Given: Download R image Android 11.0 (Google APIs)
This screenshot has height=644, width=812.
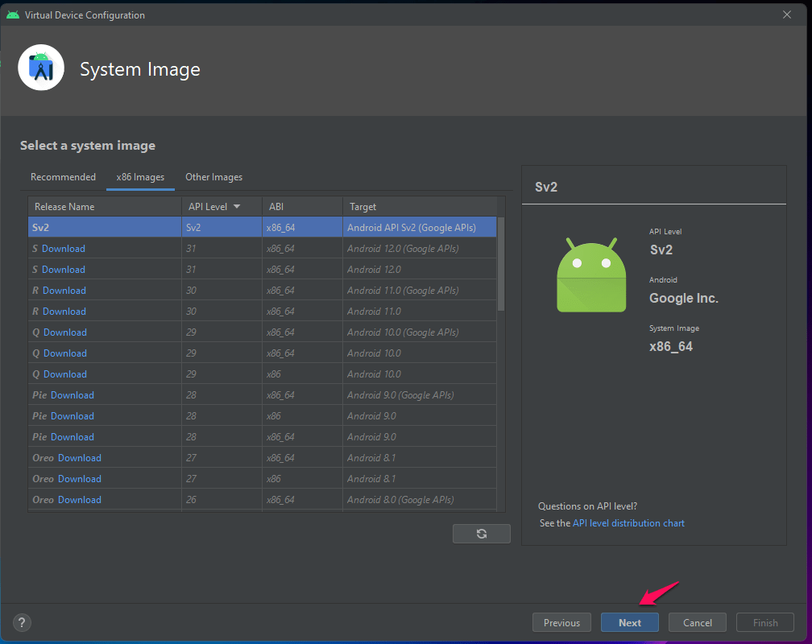Looking at the screenshot, I should point(64,291).
